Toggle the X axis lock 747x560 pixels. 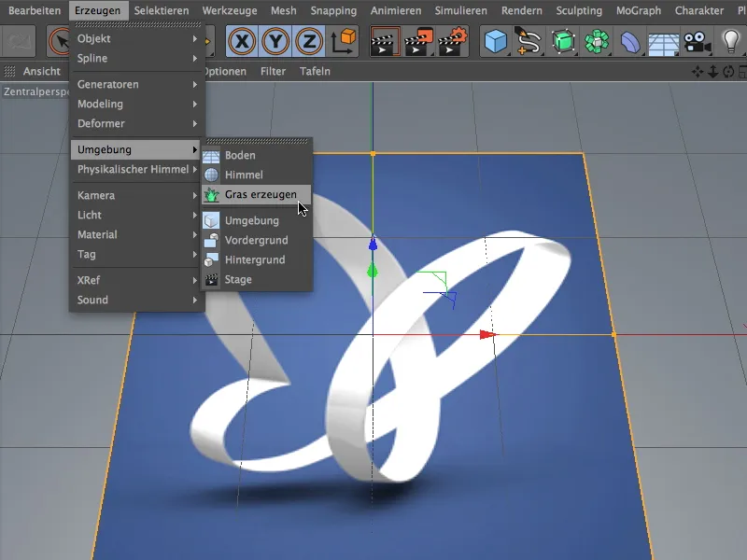click(x=242, y=41)
